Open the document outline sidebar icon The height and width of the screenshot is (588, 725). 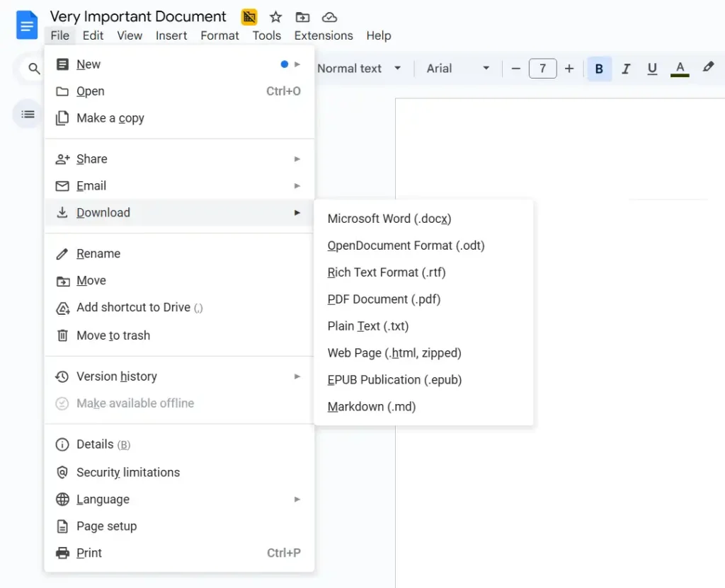coord(28,114)
